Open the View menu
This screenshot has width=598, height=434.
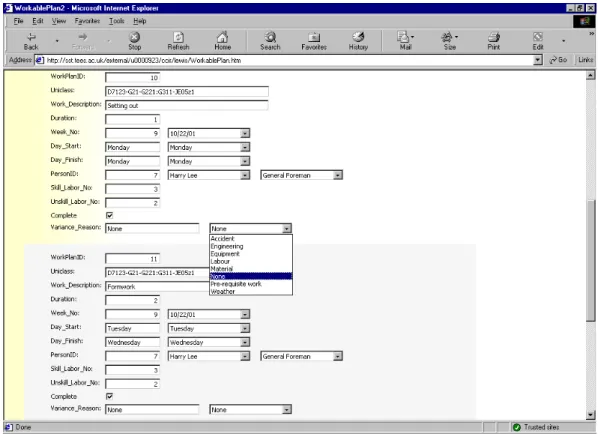[59, 21]
